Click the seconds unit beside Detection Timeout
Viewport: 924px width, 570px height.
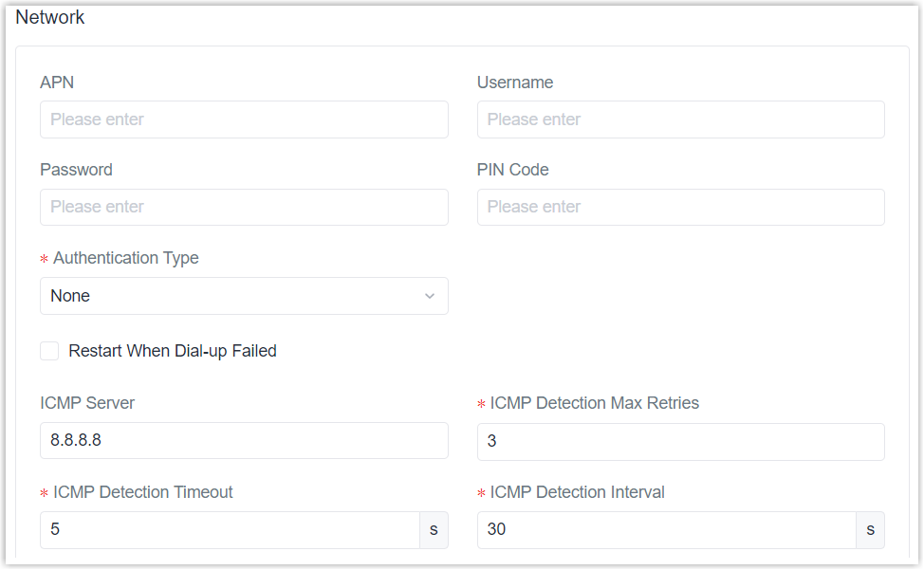[x=434, y=529]
